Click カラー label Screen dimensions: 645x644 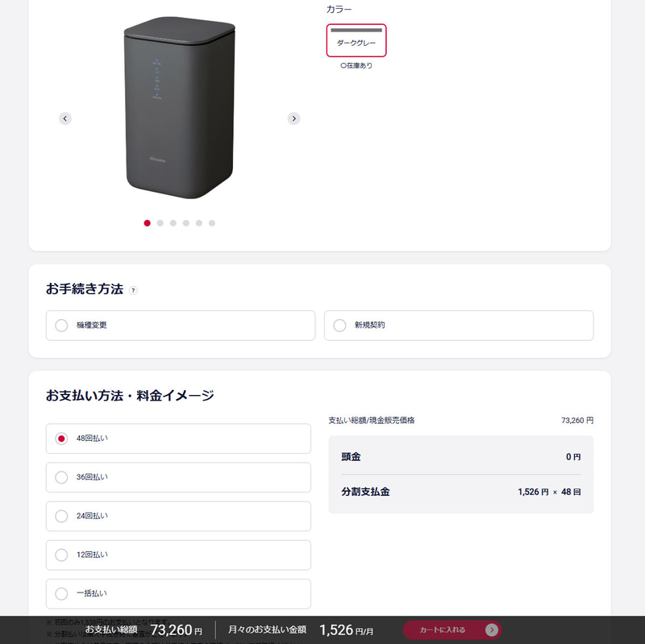point(339,10)
